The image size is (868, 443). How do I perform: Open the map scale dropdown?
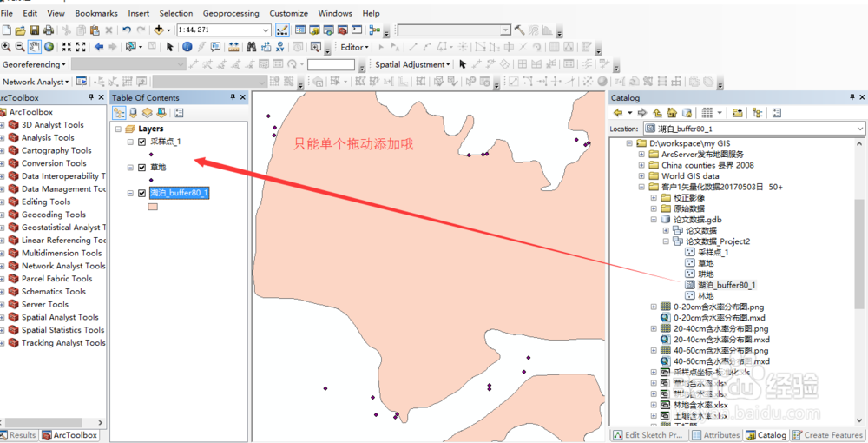[266, 30]
